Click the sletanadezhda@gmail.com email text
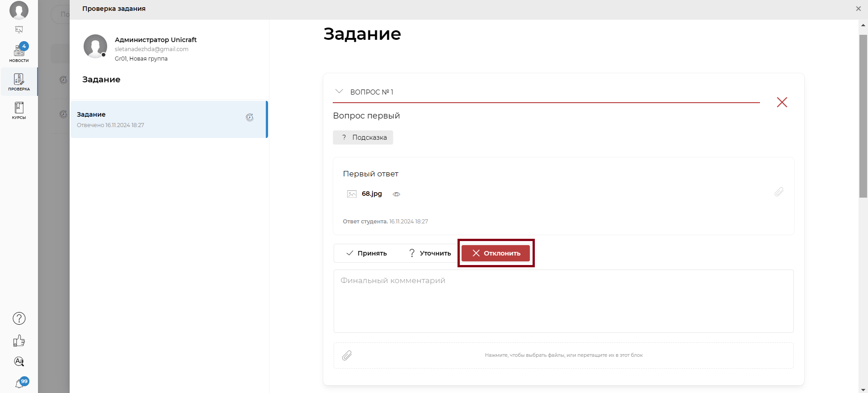 (151, 49)
